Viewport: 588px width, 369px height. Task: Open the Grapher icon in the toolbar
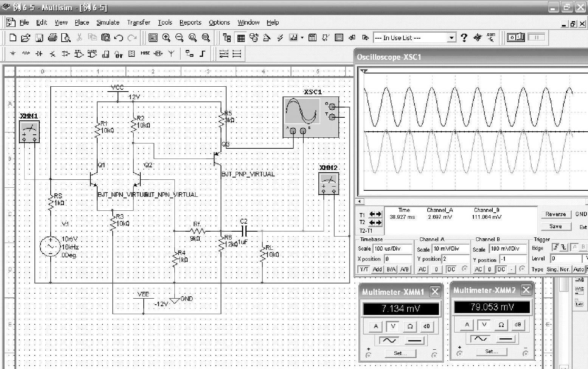point(293,37)
